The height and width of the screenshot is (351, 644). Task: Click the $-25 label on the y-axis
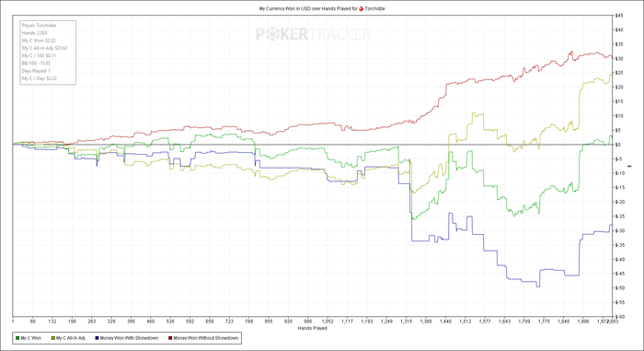620,216
